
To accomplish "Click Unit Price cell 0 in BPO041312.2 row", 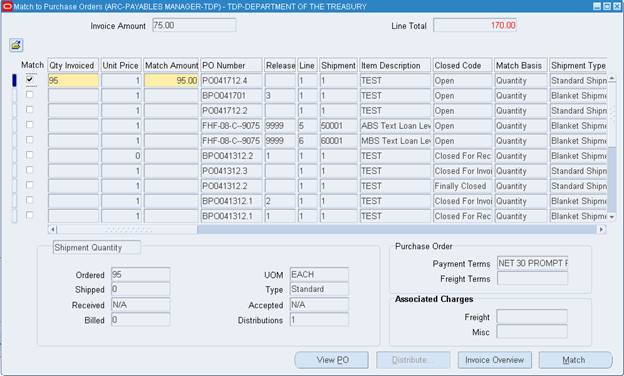I will coord(121,156).
